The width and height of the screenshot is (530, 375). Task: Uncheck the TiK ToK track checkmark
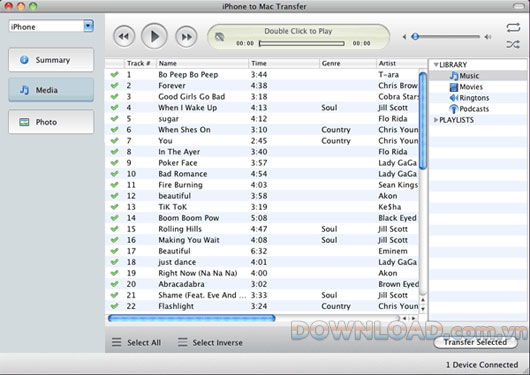115,207
